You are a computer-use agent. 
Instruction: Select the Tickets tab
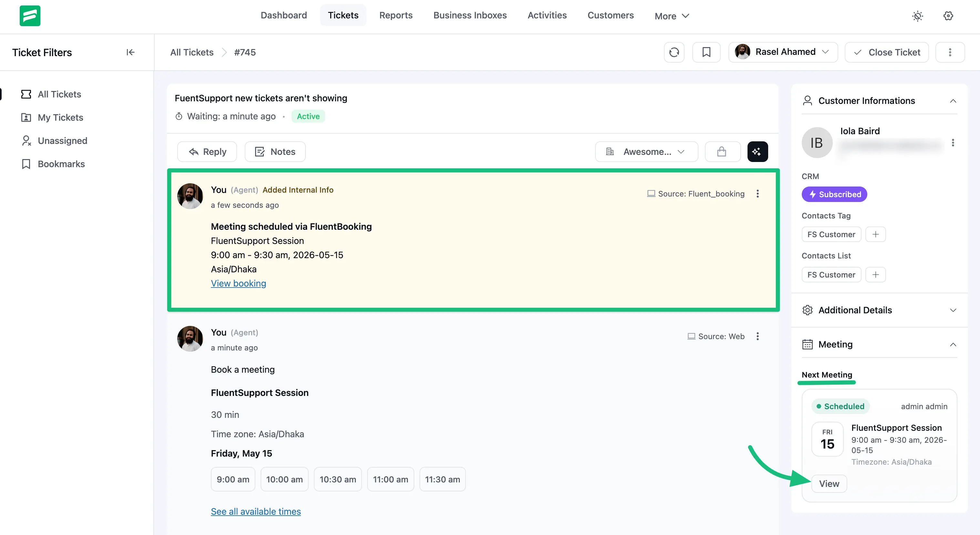(x=343, y=15)
